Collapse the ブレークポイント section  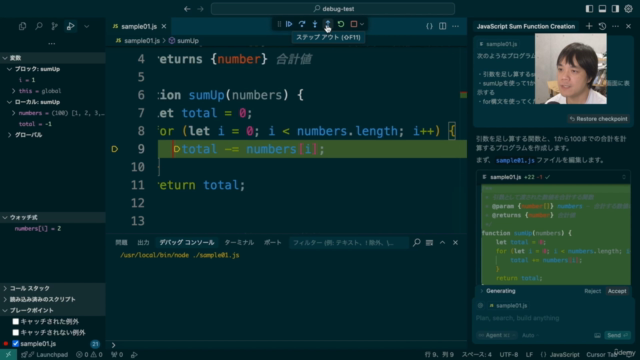tap(5, 310)
